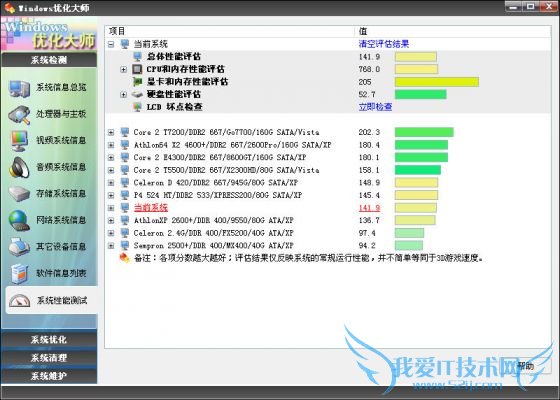Click the 立即检查 link for LCD
560x400 pixels.
(375, 107)
